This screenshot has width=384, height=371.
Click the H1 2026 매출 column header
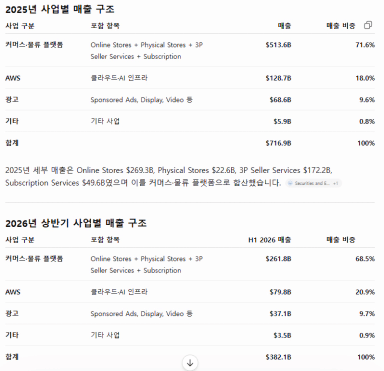pos(270,240)
